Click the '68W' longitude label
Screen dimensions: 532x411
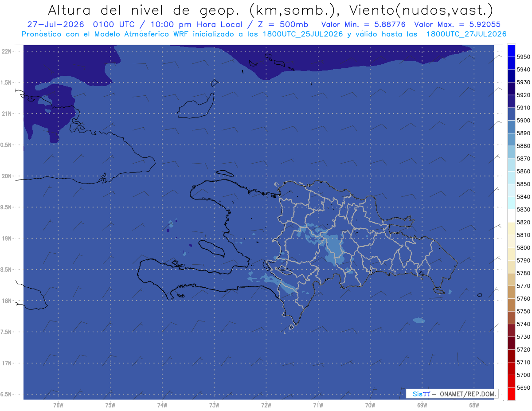click(x=474, y=405)
